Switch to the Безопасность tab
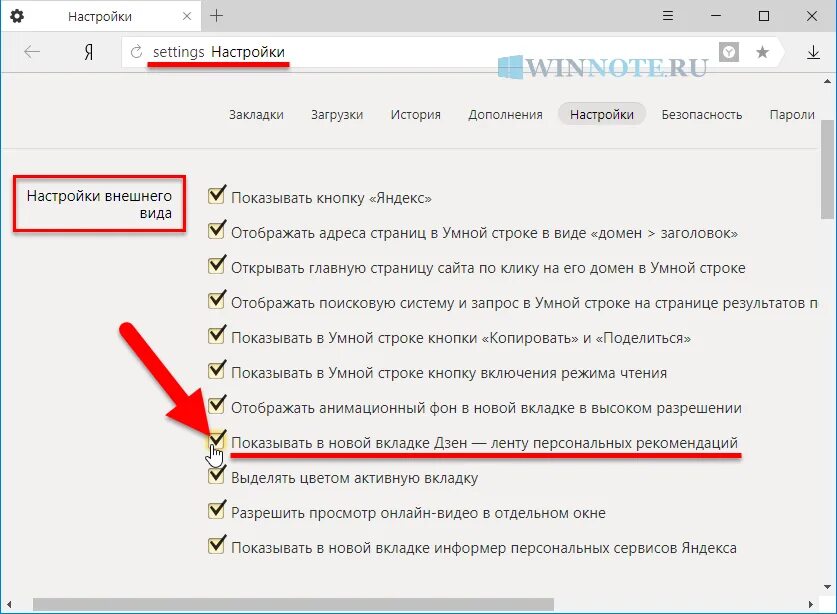The image size is (837, 614). tap(701, 115)
